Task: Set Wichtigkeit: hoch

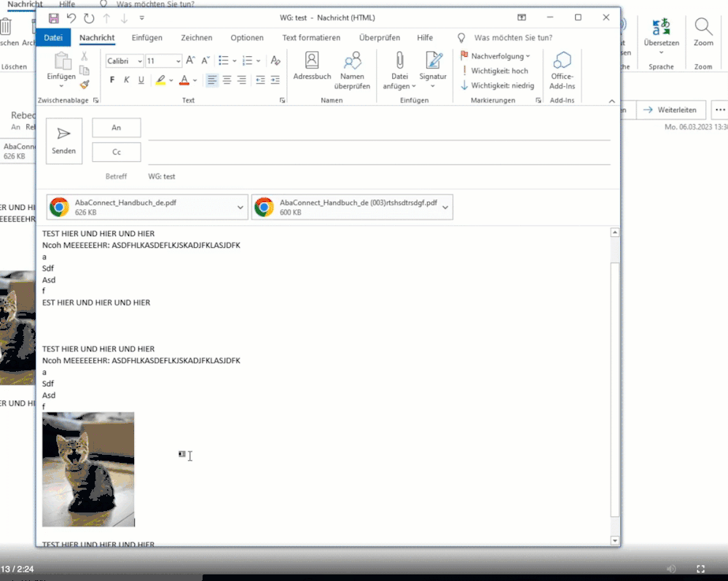Action: click(x=495, y=71)
